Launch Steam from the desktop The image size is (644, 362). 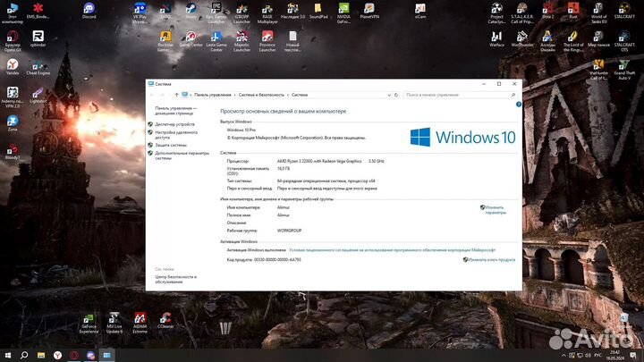coord(191,11)
